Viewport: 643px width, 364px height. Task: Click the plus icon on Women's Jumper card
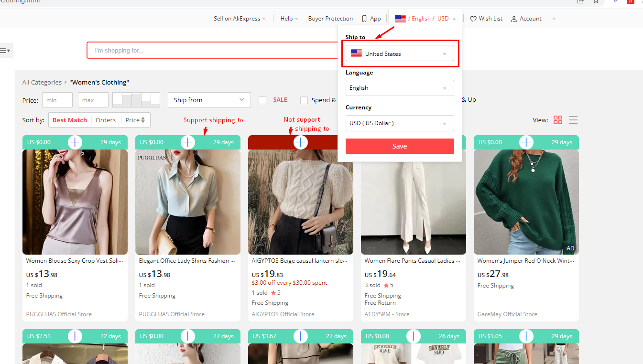(x=526, y=142)
